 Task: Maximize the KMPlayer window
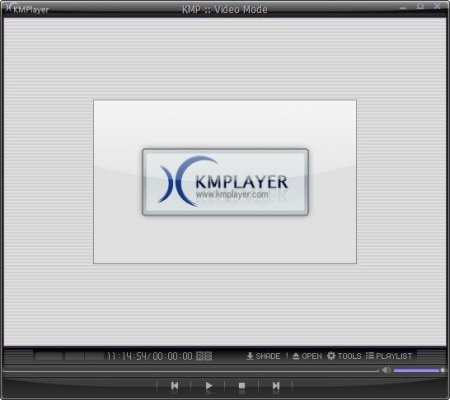420,6
